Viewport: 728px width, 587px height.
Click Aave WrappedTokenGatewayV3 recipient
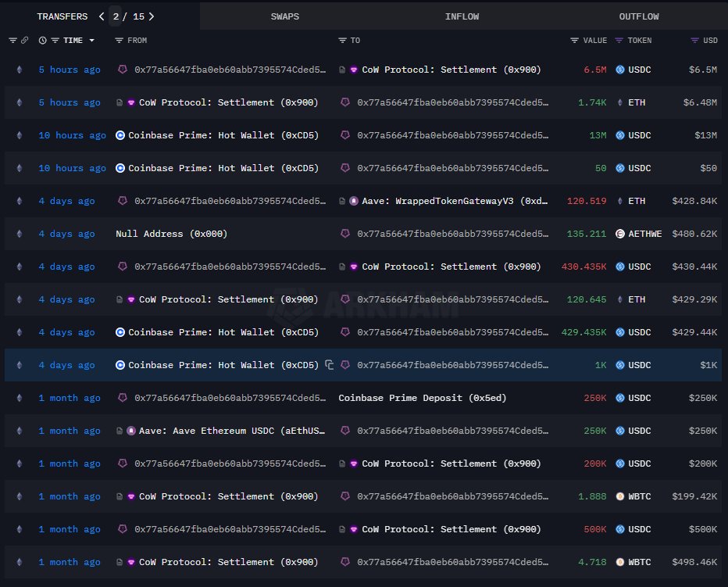tap(455, 201)
